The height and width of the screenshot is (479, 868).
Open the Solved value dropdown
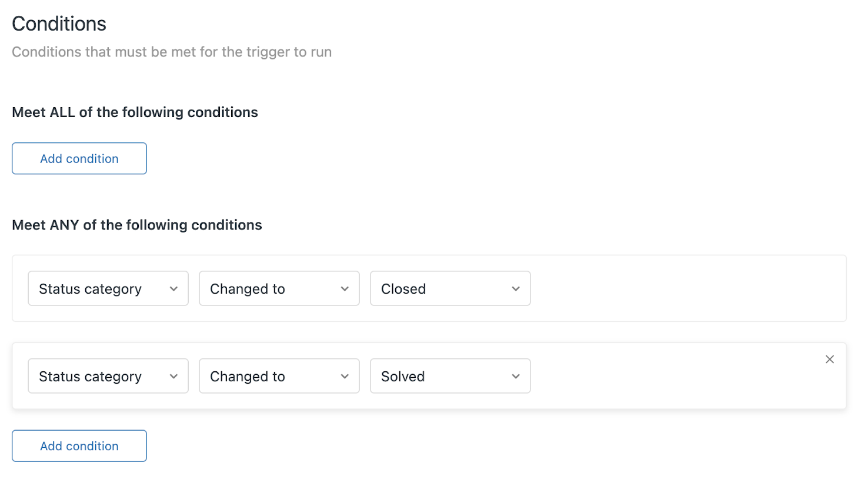tap(450, 376)
